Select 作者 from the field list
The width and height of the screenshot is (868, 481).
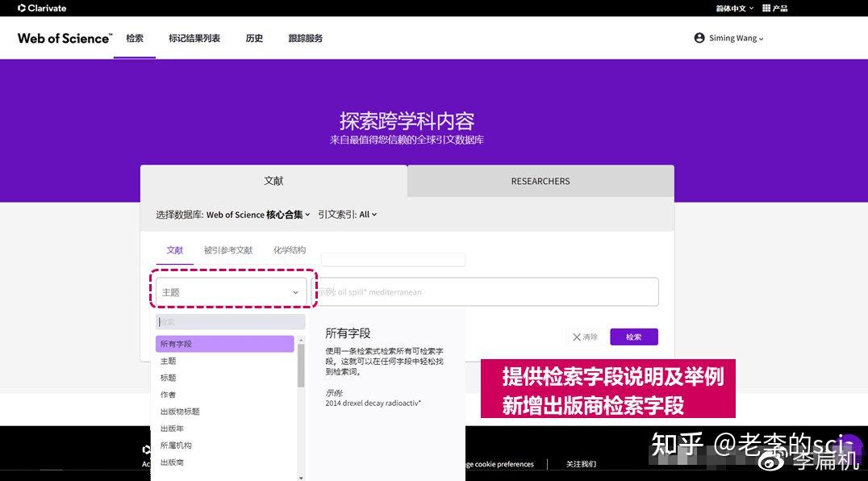click(168, 394)
